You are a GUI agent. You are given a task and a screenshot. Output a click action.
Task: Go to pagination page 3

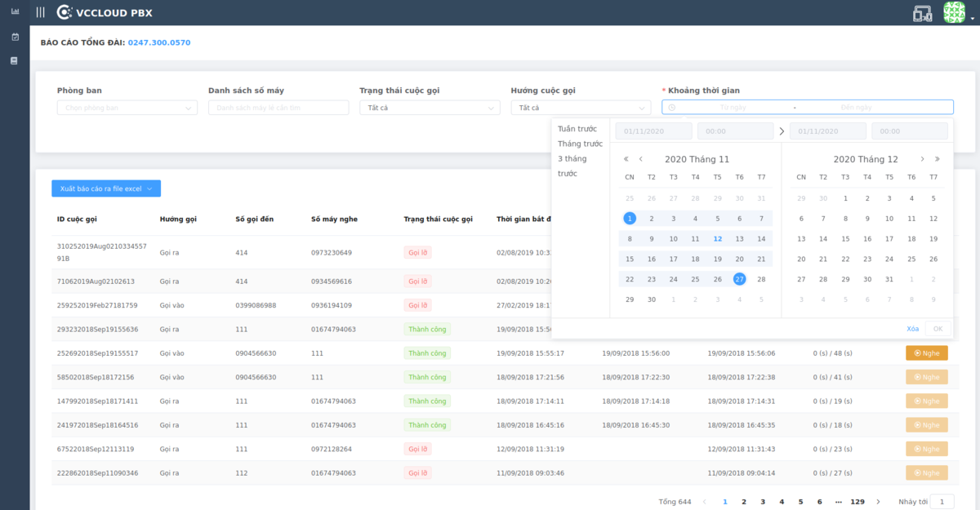tap(763, 502)
